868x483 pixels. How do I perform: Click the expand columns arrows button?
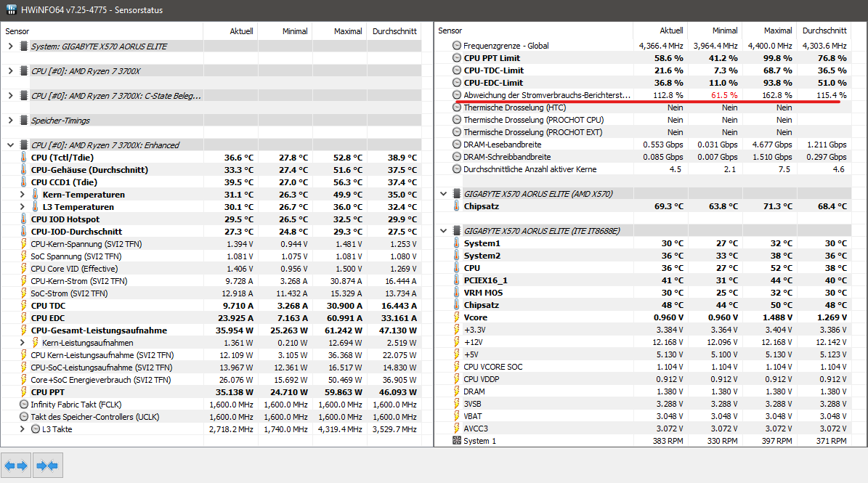tap(16, 466)
